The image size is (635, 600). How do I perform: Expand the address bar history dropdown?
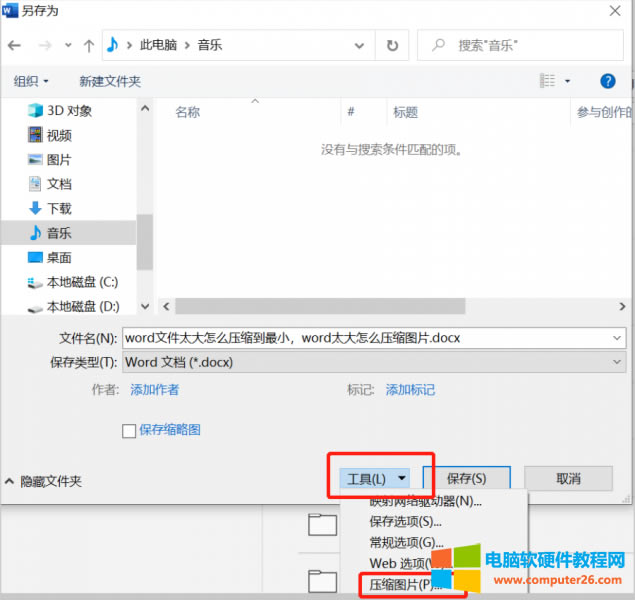click(x=363, y=46)
